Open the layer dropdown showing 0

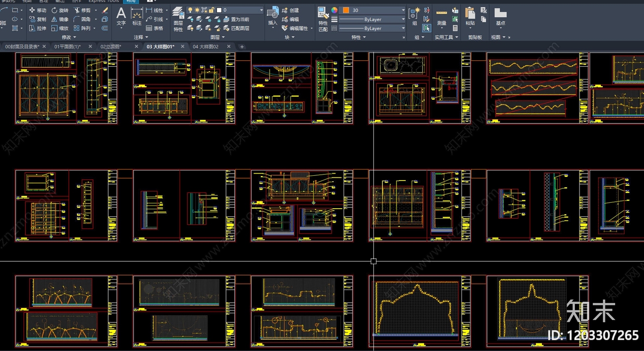(225, 10)
